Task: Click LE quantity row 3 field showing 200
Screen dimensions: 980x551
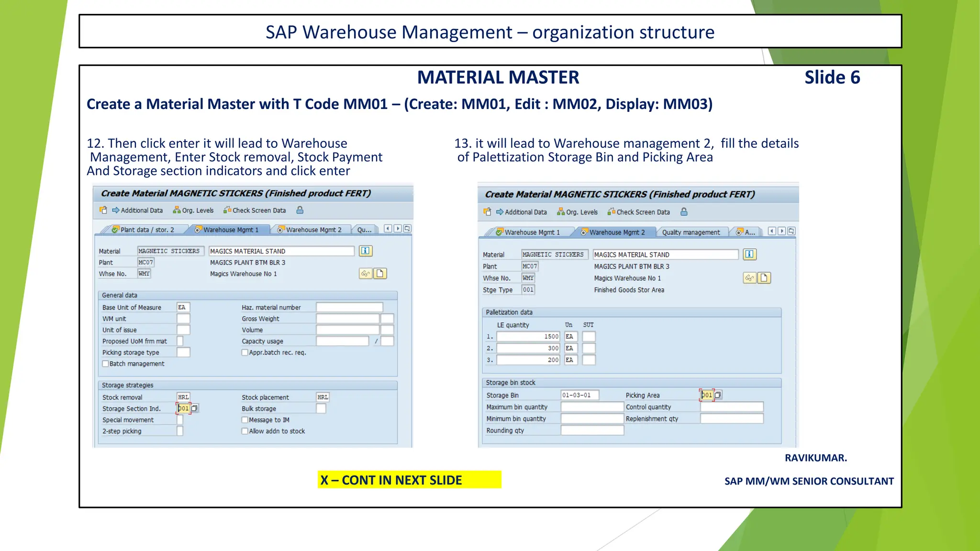Action: [x=528, y=360]
